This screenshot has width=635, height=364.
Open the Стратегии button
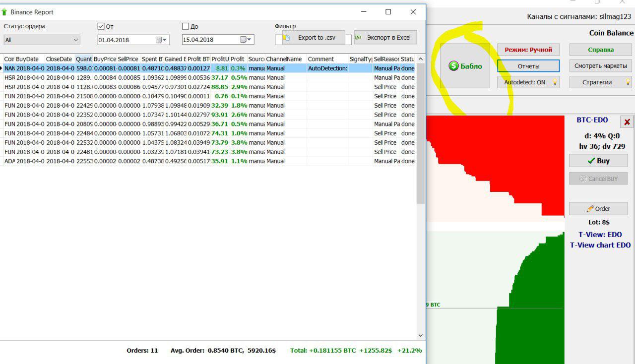click(x=600, y=82)
